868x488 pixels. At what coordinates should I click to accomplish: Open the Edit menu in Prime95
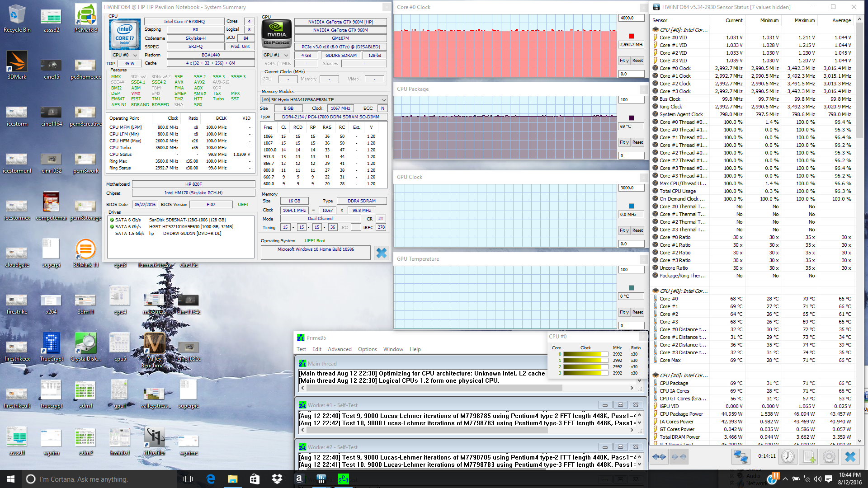pos(317,349)
